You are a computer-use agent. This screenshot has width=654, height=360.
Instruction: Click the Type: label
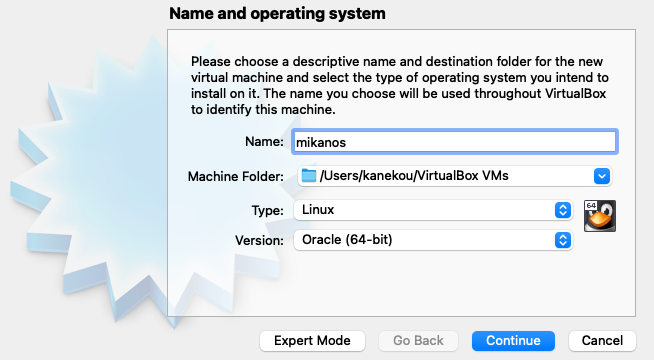(267, 210)
